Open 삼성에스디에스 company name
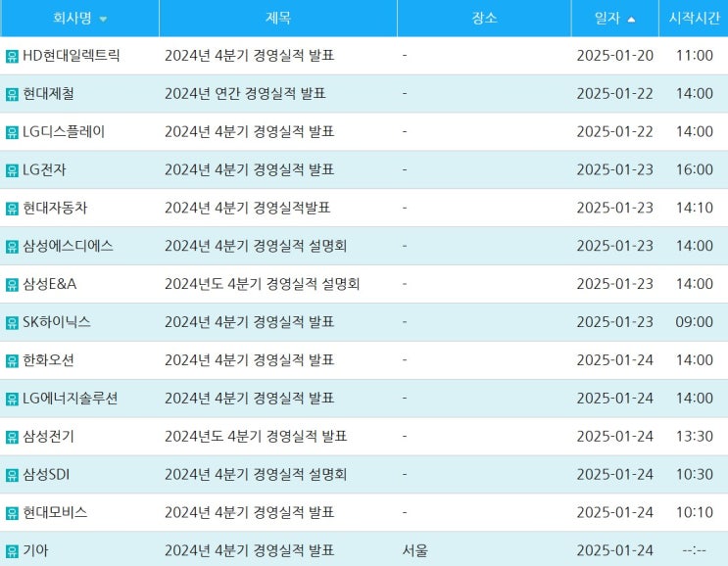The height and width of the screenshot is (566, 728). coord(68,246)
